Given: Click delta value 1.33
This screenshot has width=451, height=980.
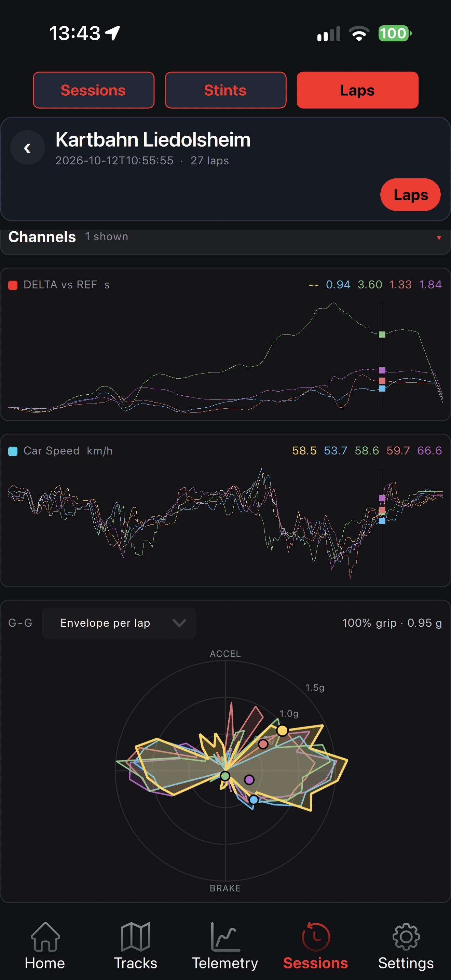Looking at the screenshot, I should coord(400,285).
